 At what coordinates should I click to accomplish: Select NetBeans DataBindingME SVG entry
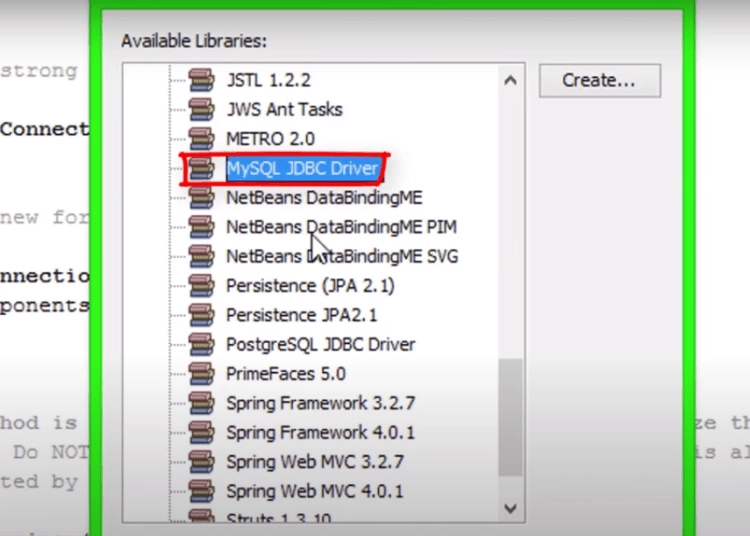coord(342,256)
